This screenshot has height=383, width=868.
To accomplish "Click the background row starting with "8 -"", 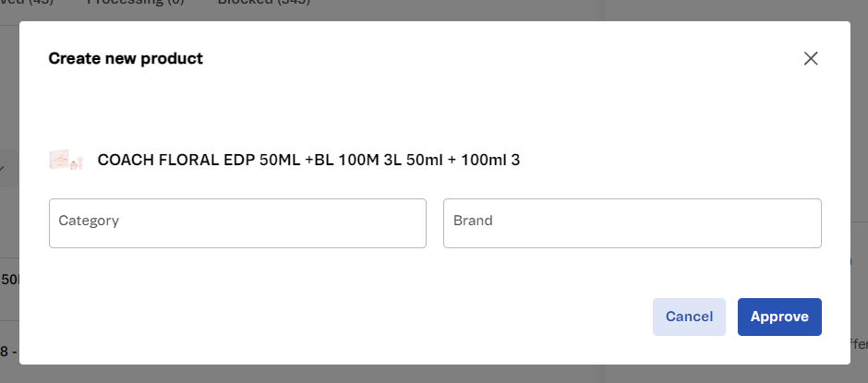I will coord(8,351).
